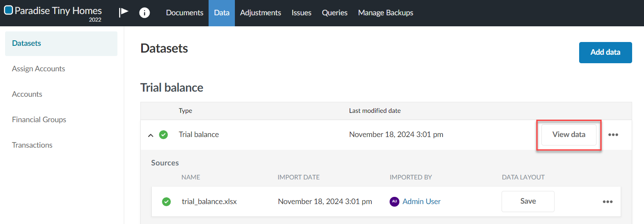Image resolution: width=644 pixels, height=224 pixels.
Task: Open the trial_balance.xlsx source ellipsis menu
Action: (x=608, y=202)
